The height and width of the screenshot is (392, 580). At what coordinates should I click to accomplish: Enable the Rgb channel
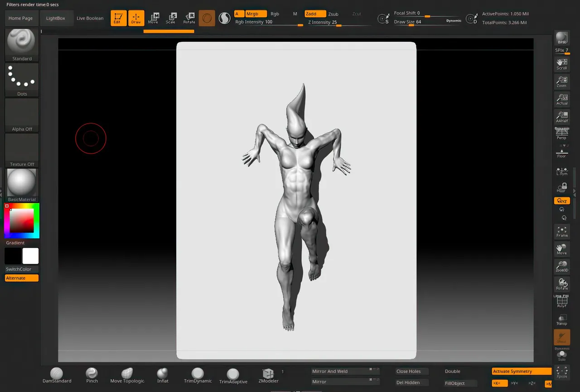click(x=275, y=14)
